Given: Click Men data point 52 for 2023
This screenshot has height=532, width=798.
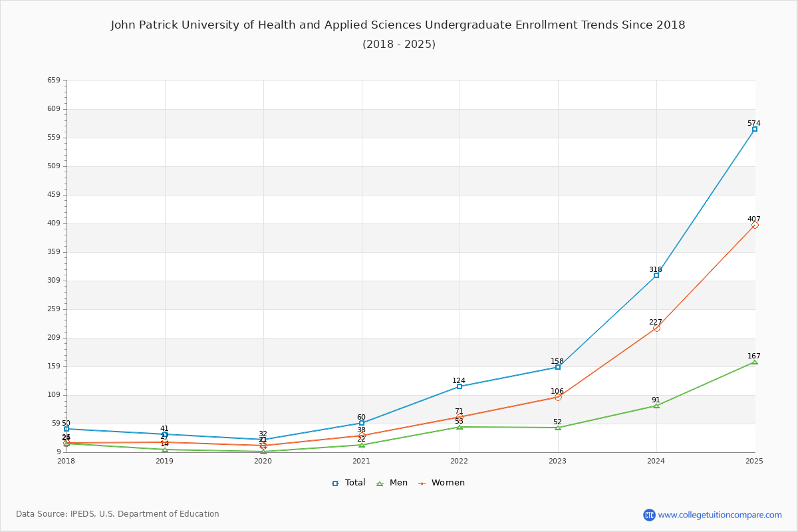Looking at the screenshot, I should point(558,428).
